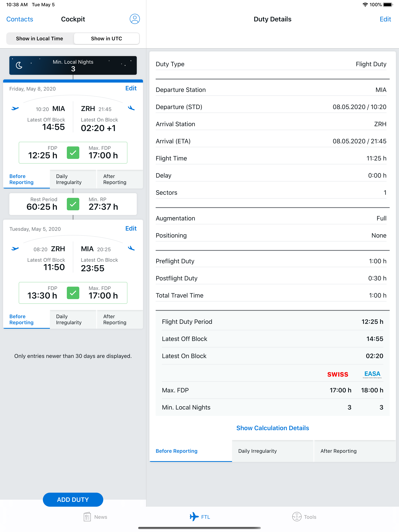Tap the Augmentation Full row
The image size is (399, 532).
271,218
